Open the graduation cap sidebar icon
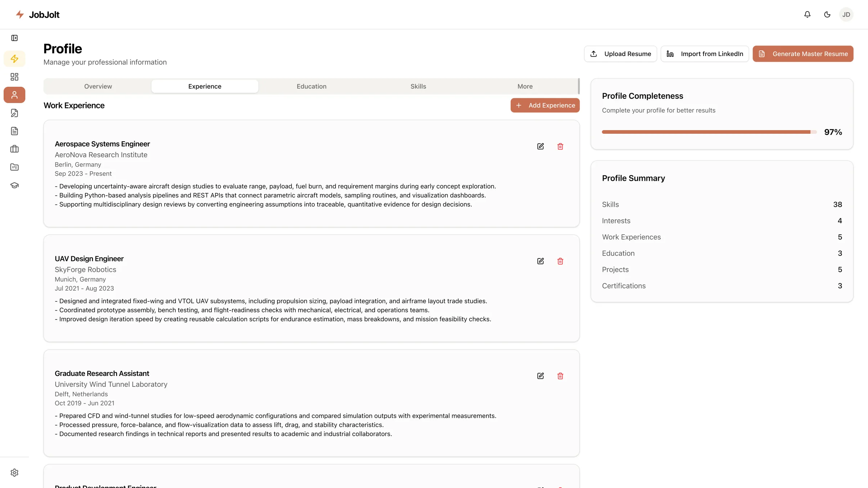The image size is (868, 488). pyautogui.click(x=14, y=185)
